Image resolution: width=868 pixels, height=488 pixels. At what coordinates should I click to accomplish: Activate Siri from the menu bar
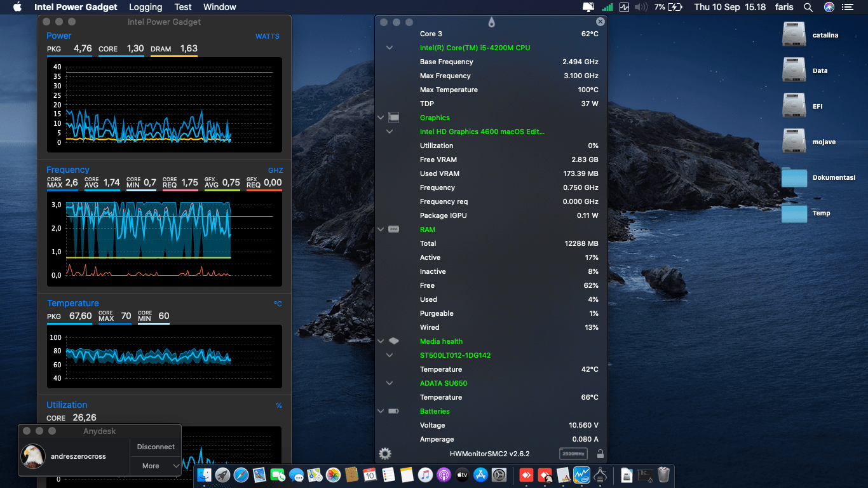[829, 7]
